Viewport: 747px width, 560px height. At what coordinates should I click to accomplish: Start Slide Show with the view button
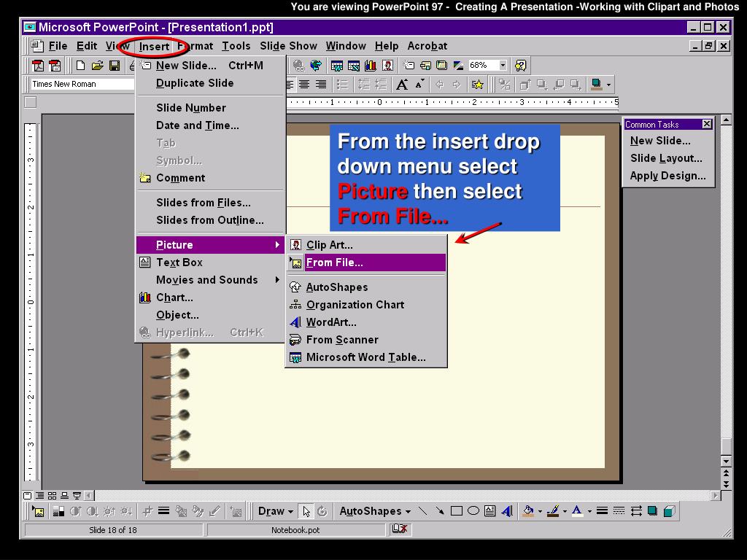coord(76,496)
